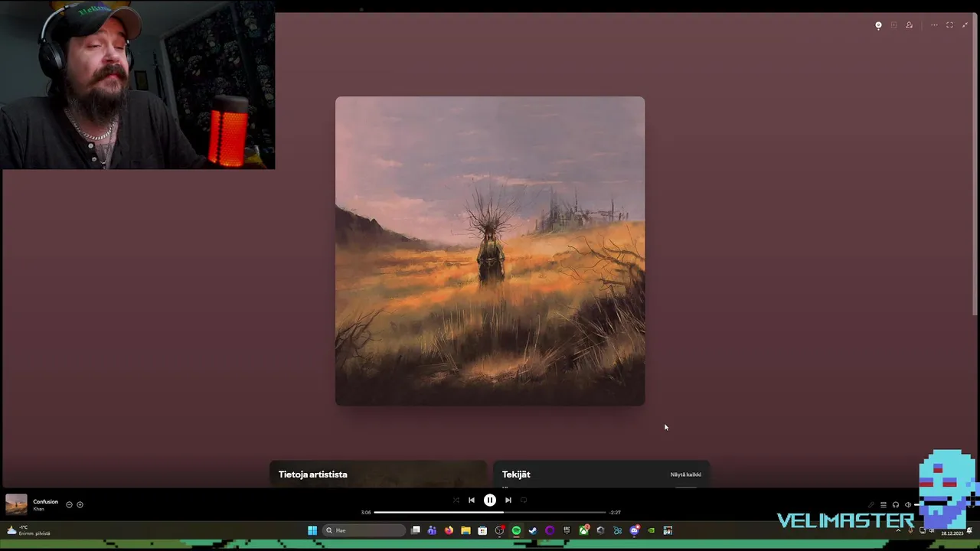Image resolution: width=980 pixels, height=551 pixels.
Task: Pause the current song
Action: (490, 500)
